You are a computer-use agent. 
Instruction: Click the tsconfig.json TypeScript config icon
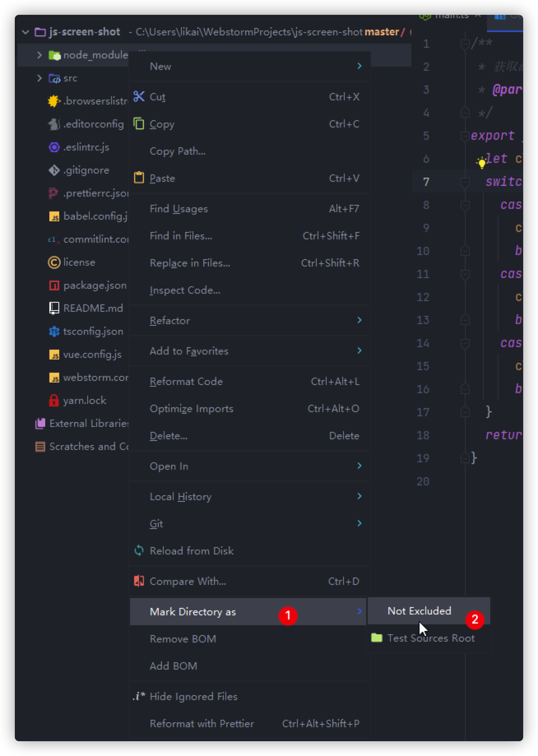tap(54, 331)
